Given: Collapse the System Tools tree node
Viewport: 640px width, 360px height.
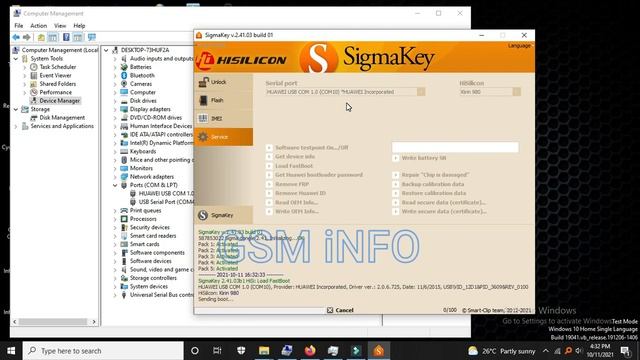Looking at the screenshot, I should point(16,59).
